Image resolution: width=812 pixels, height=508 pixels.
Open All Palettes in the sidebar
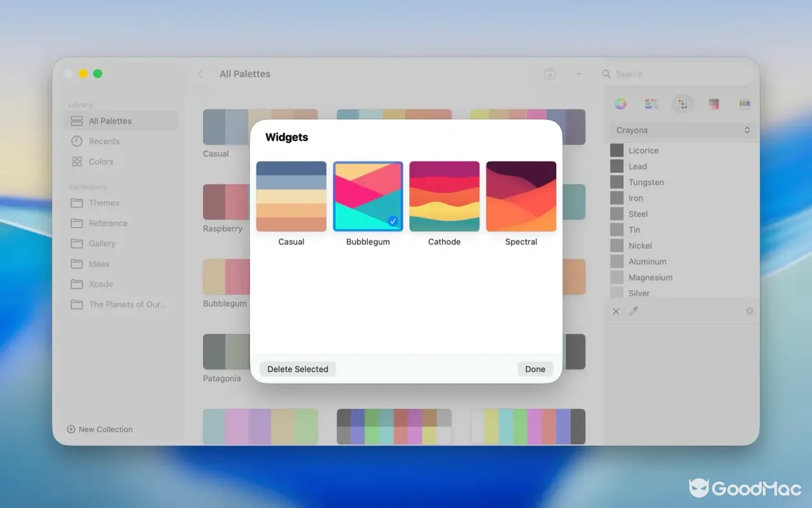[x=121, y=121]
